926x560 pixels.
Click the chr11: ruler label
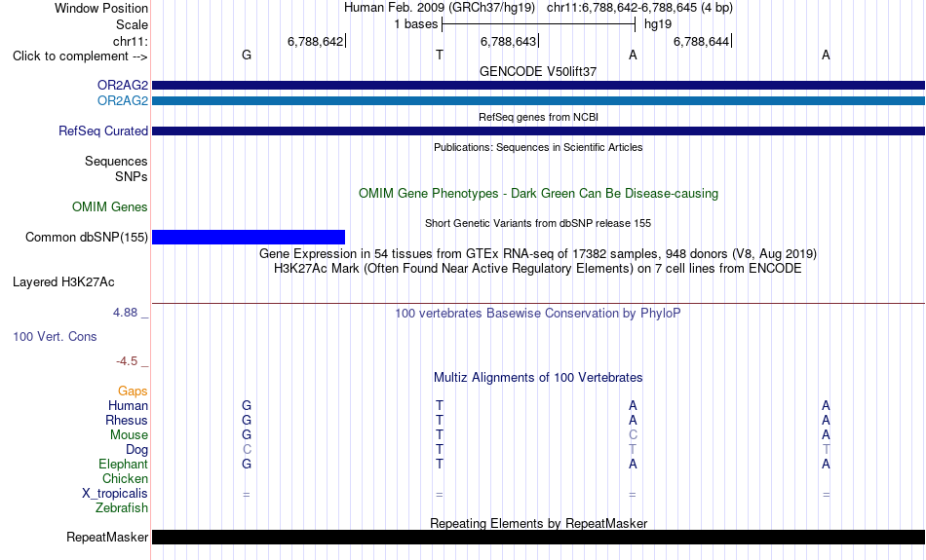pos(130,41)
